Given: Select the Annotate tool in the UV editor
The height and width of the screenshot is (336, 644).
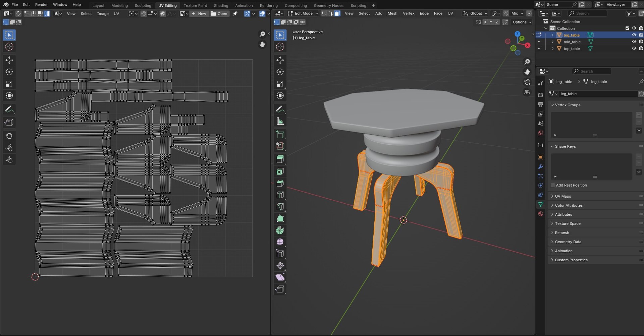Looking at the screenshot, I should (x=9, y=109).
